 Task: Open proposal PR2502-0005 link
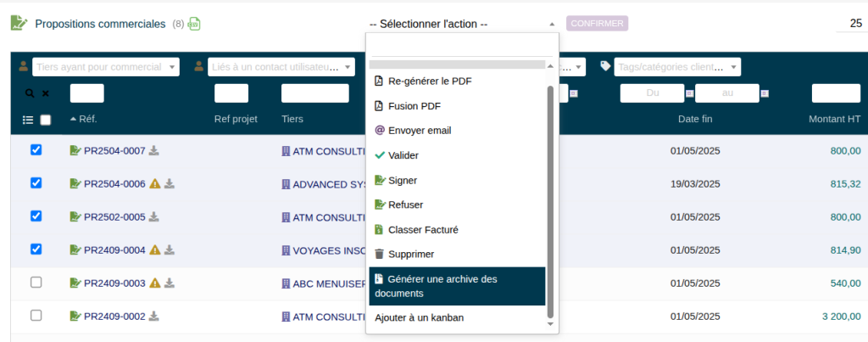coord(114,217)
